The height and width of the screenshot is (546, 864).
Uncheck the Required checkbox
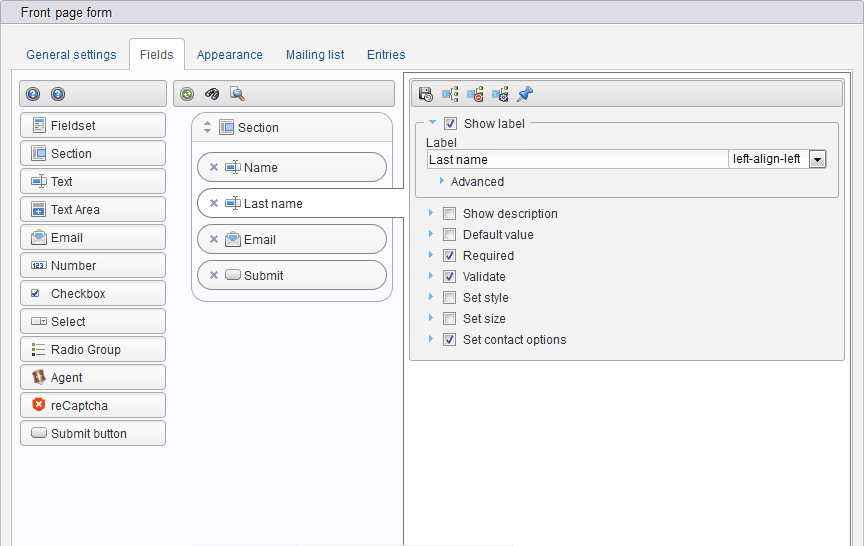click(450, 256)
